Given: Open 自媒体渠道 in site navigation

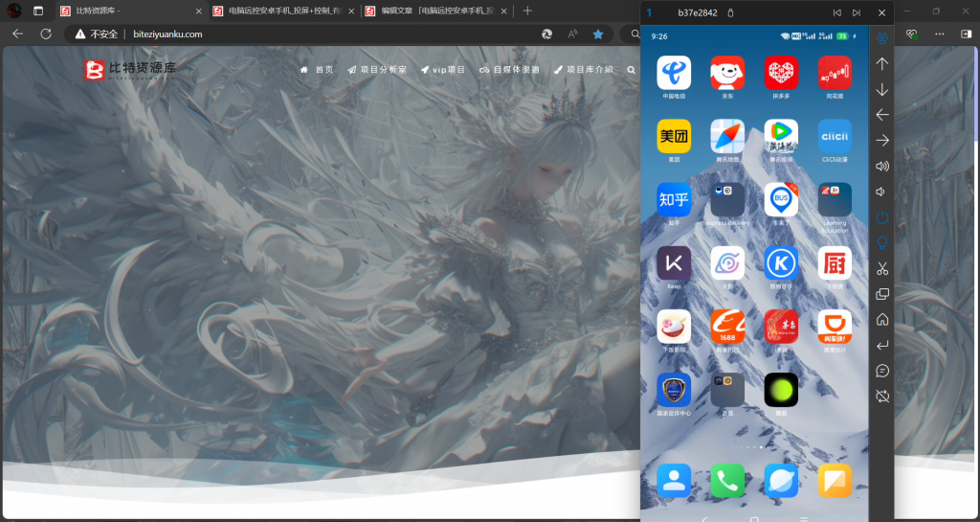Looking at the screenshot, I should (509, 69).
